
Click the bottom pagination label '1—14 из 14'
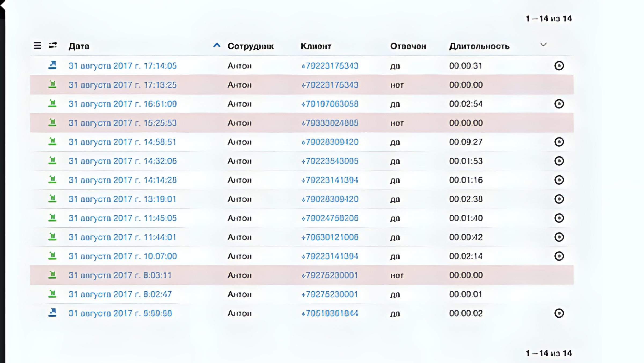(549, 353)
